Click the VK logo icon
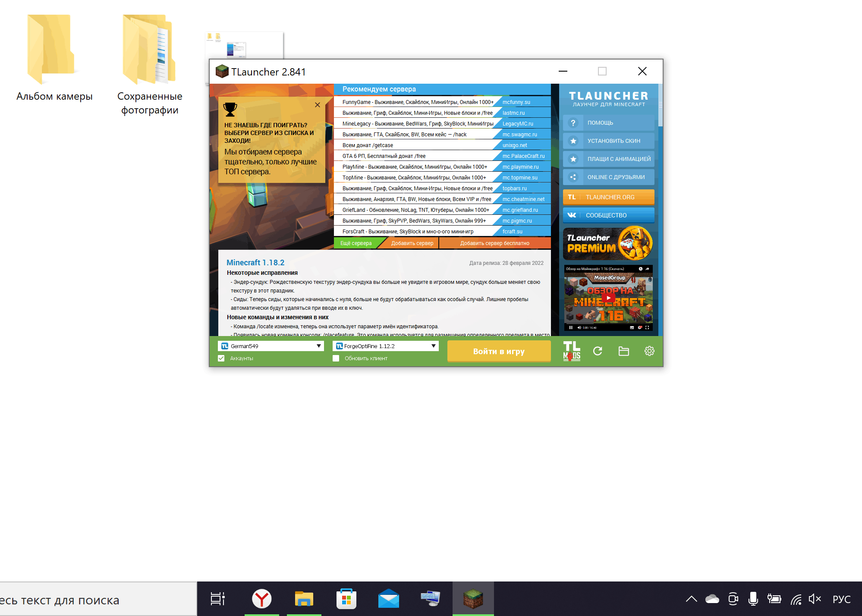Image resolution: width=862 pixels, height=616 pixels. coord(572,215)
